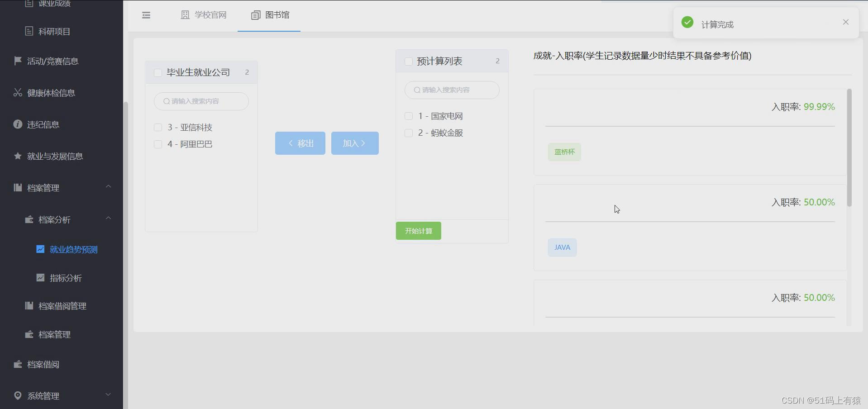Check the 国家电网 checkbox
The image size is (868, 409).
point(408,116)
